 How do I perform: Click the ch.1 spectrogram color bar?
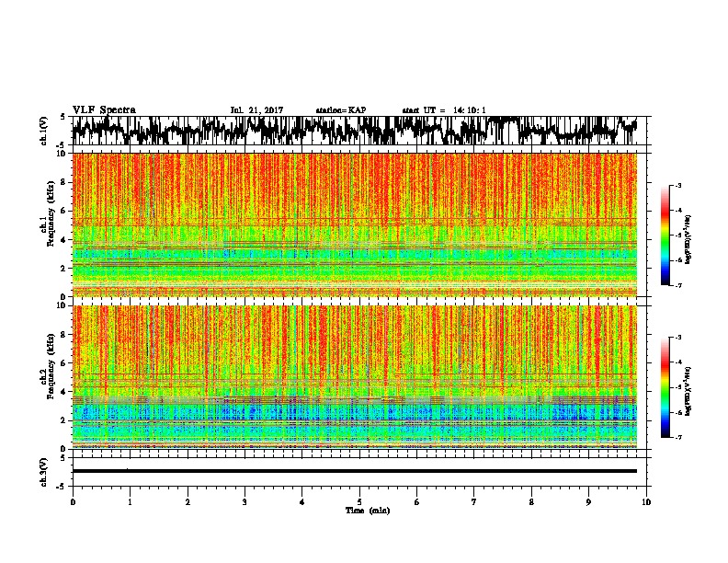[665, 236]
